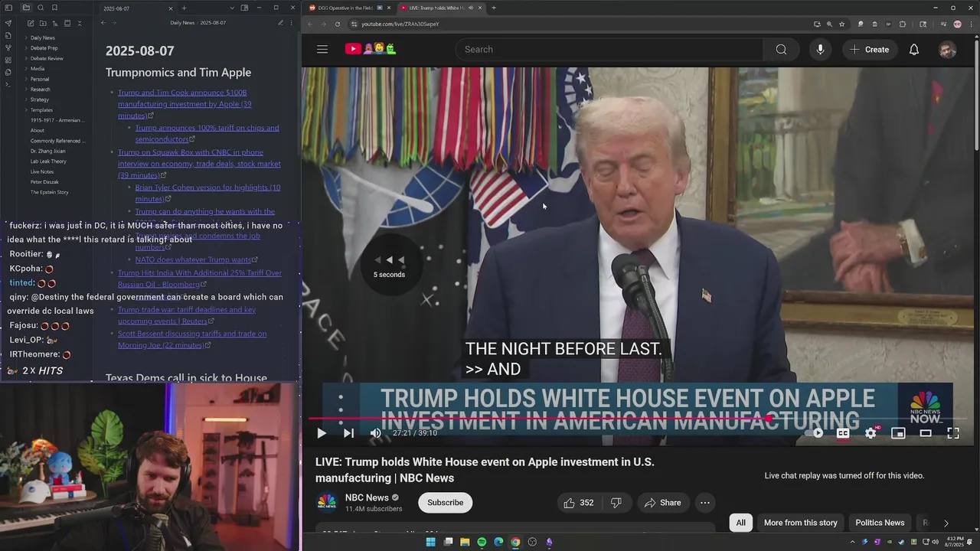Dislike the video with thumbs down
The width and height of the screenshot is (980, 551).
pos(616,503)
